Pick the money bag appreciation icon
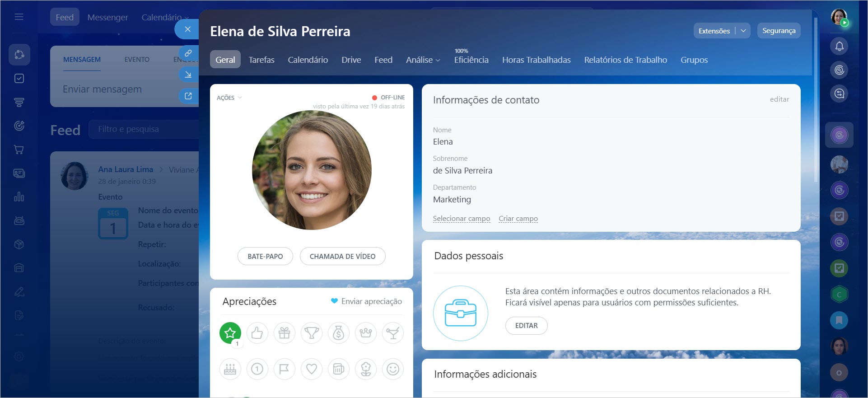Viewport: 868px width, 398px height. coord(338,333)
